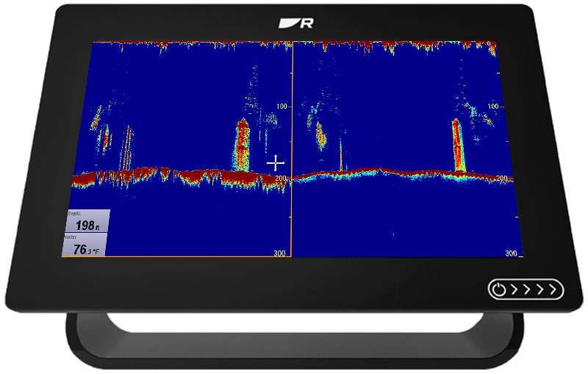
Task: Tap the tall orange column in right pane
Action: point(459,145)
